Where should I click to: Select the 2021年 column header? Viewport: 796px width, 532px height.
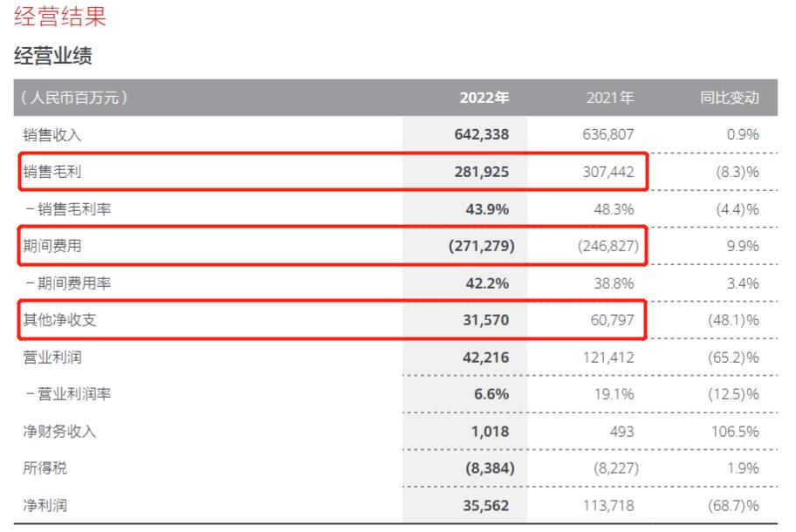coord(610,98)
